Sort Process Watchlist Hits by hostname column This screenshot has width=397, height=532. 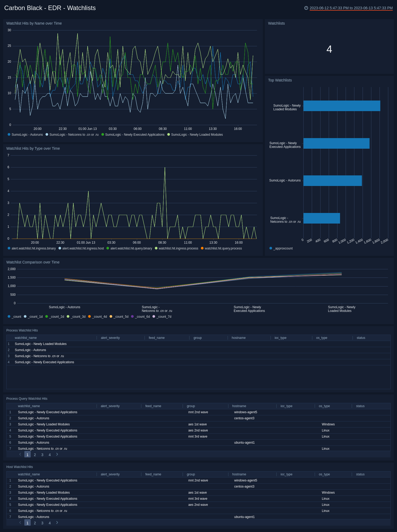239,338
